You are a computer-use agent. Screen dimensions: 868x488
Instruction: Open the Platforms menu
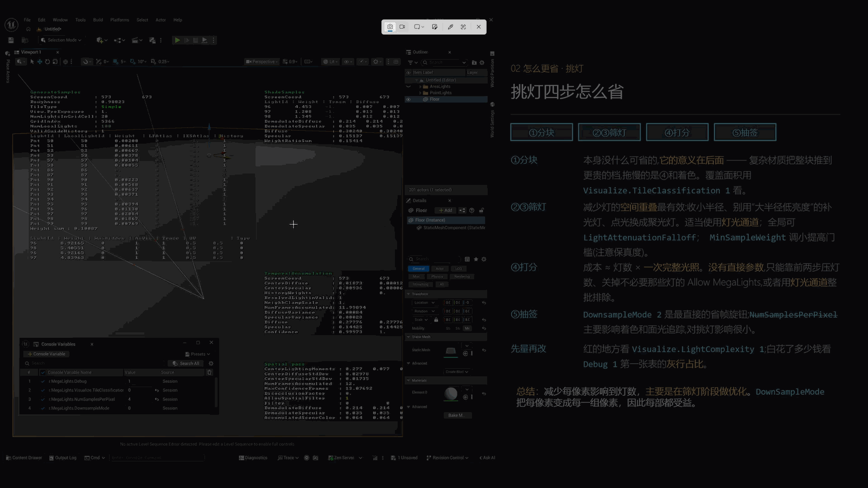(120, 20)
